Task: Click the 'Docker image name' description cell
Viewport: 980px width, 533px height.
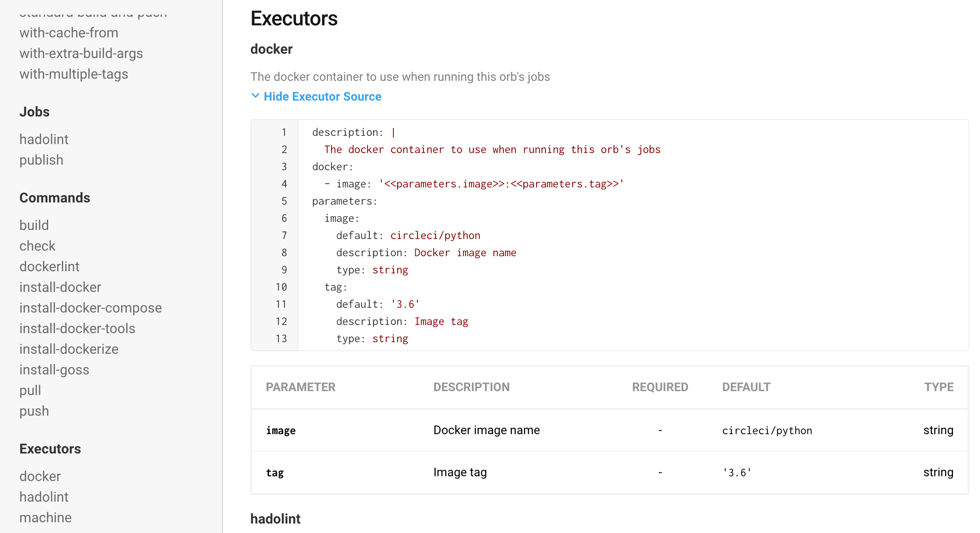Action: coord(487,430)
